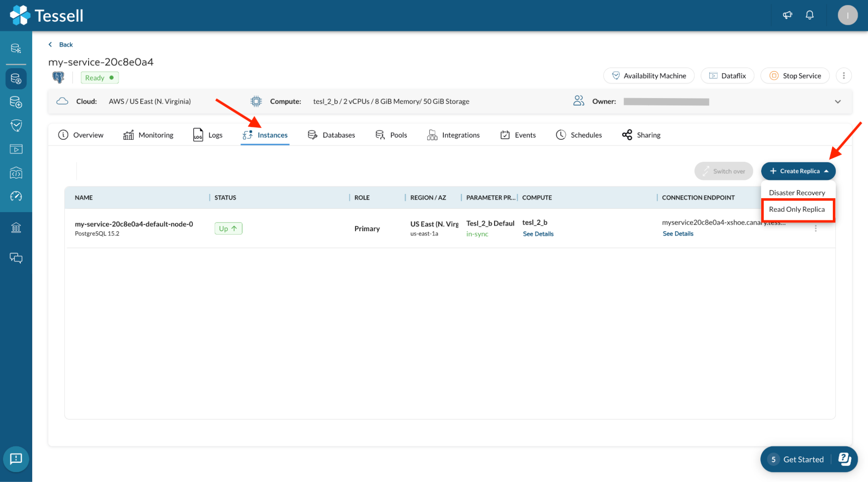Viewport: 868px width, 482px height.
Task: Open the Dataflix play sidebar icon
Action: (16, 149)
